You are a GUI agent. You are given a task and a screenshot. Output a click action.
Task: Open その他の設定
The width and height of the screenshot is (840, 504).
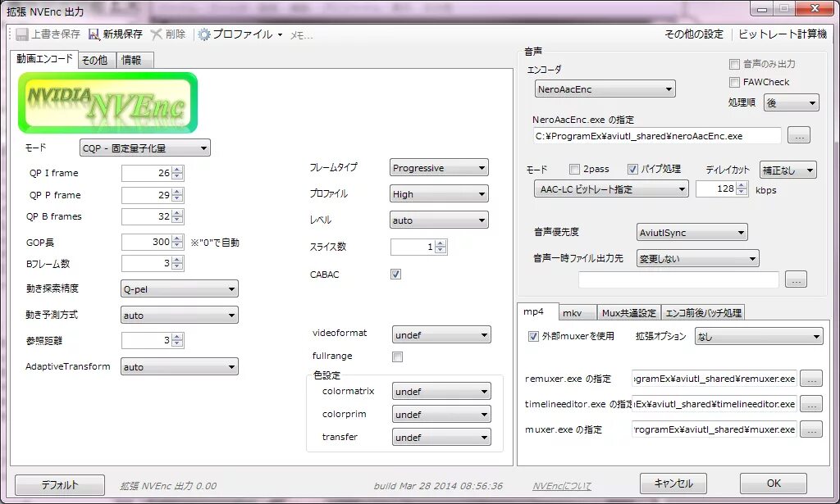click(694, 34)
